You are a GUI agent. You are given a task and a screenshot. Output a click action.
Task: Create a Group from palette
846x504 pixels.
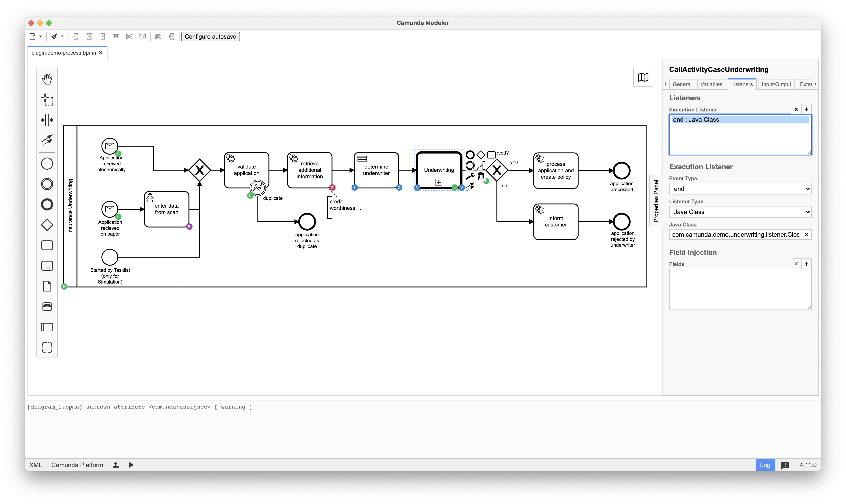pos(47,347)
